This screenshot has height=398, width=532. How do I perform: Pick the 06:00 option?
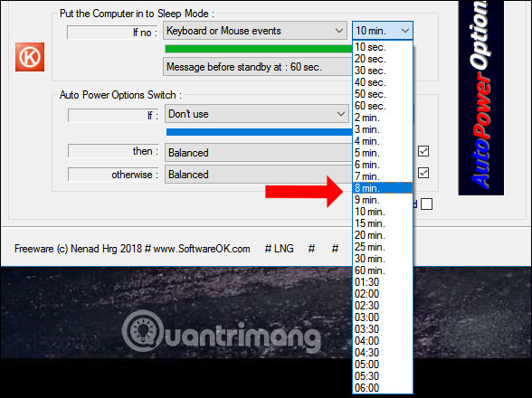pyautogui.click(x=383, y=388)
